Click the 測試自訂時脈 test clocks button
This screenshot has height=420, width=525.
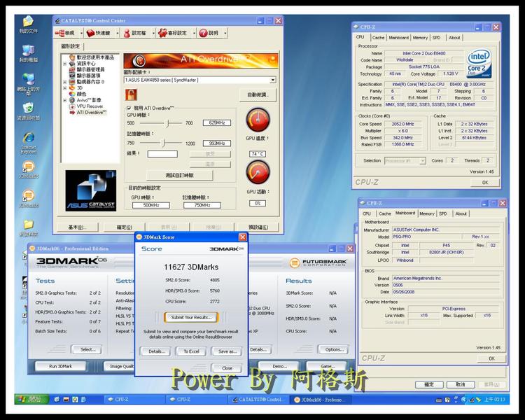(x=179, y=175)
